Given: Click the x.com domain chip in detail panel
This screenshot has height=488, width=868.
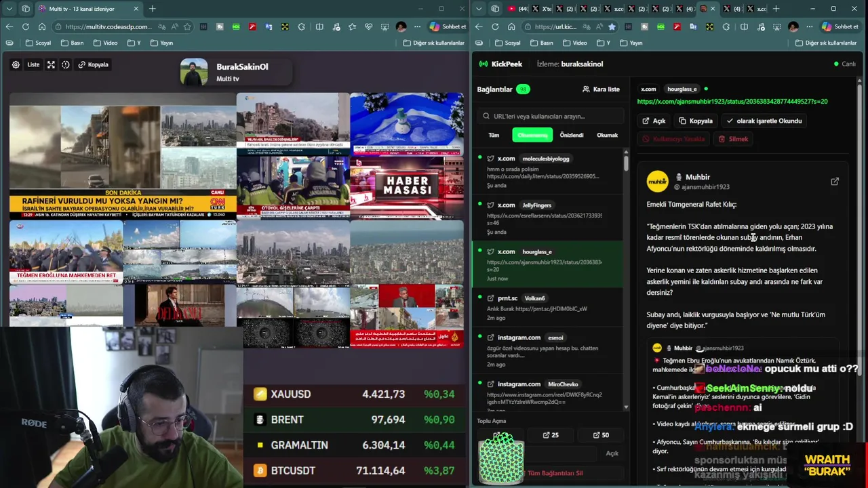Looking at the screenshot, I should tap(648, 89).
